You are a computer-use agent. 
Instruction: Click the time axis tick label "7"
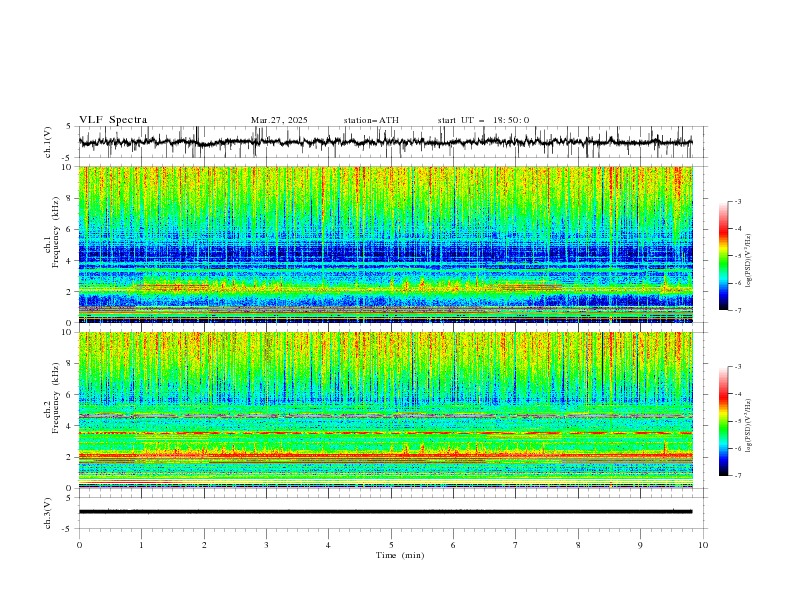[516, 545]
